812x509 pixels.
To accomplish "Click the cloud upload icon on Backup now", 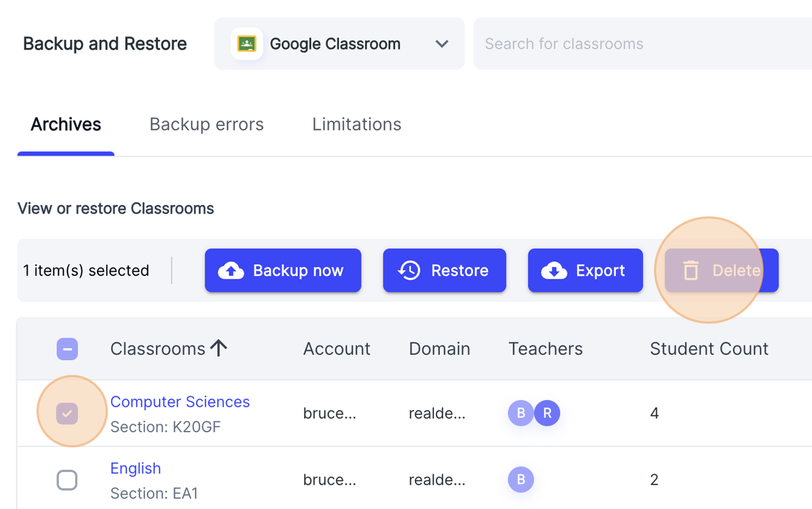I will click(x=231, y=270).
